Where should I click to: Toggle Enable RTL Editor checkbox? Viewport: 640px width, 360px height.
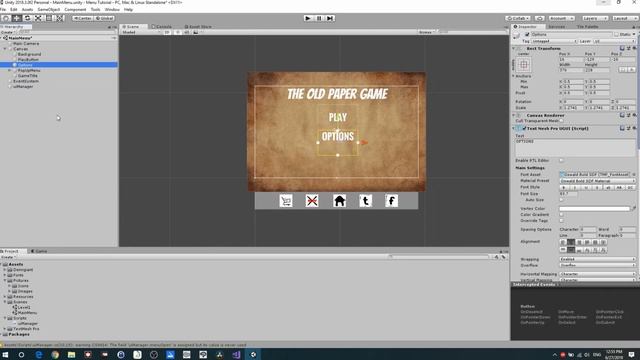pyautogui.click(x=562, y=160)
